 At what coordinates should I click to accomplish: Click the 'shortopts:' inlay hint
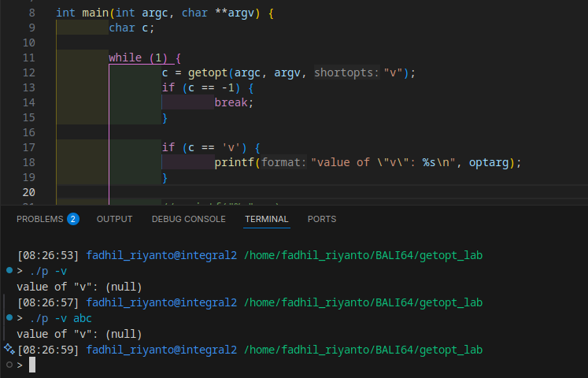pos(346,73)
